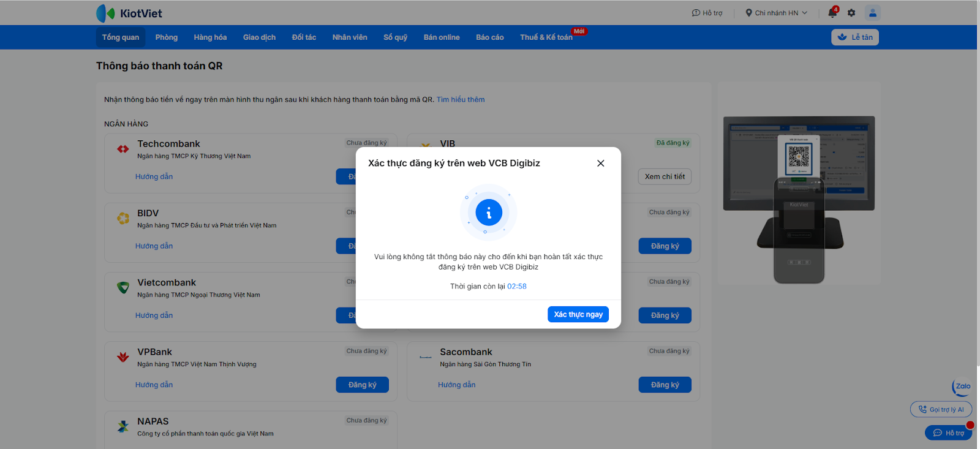The width and height of the screenshot is (980, 449).
Task: Open the Đối tác menu
Action: [304, 37]
